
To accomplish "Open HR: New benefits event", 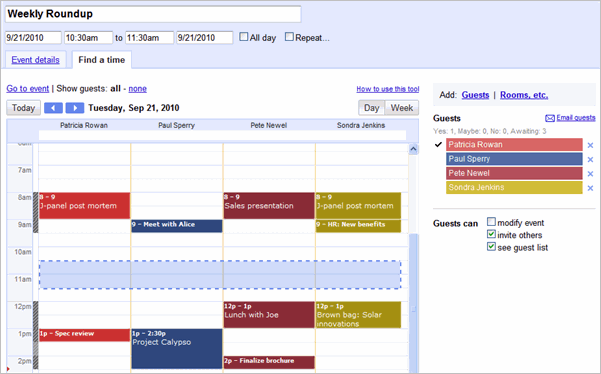I will click(358, 226).
